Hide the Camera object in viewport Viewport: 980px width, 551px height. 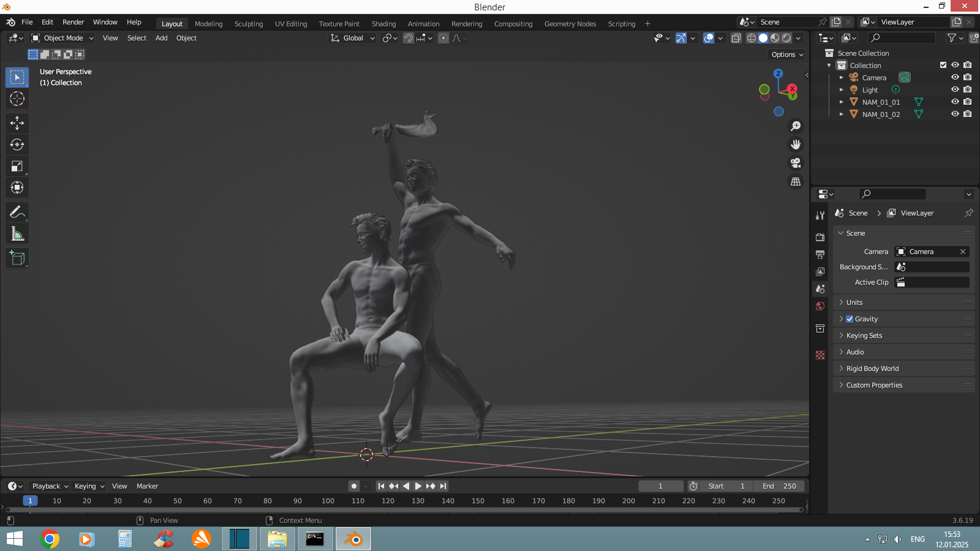pos(955,78)
